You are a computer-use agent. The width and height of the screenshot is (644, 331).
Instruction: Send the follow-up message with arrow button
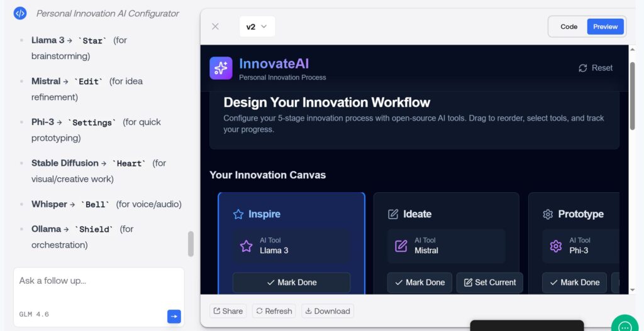[174, 317]
